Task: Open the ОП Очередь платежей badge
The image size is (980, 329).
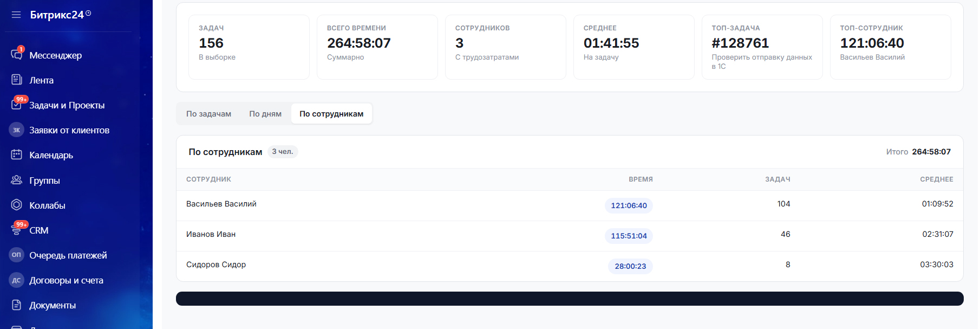Action: click(x=17, y=255)
